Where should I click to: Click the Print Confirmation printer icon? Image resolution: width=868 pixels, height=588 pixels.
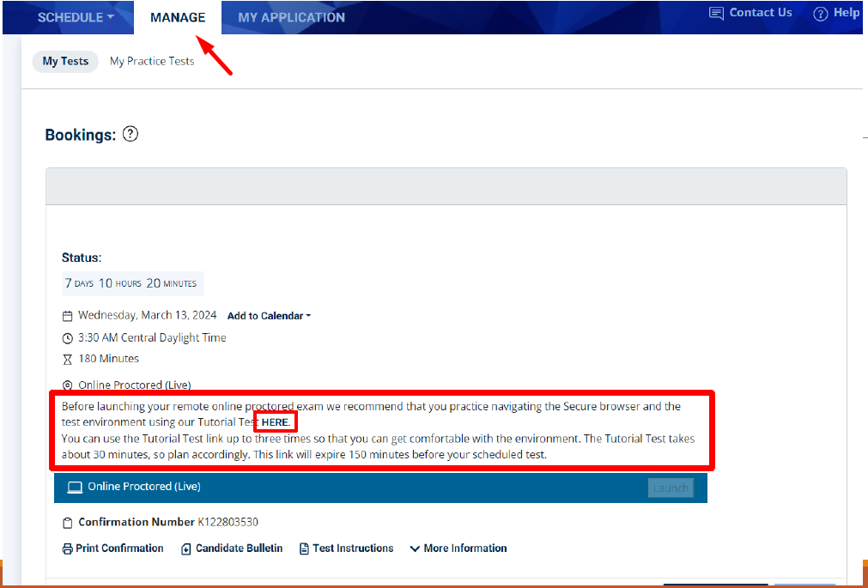click(x=68, y=549)
